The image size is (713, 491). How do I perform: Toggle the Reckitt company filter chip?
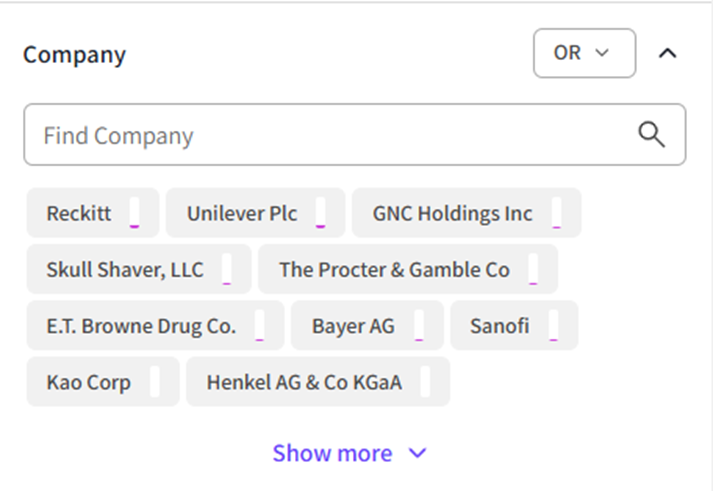[79, 214]
